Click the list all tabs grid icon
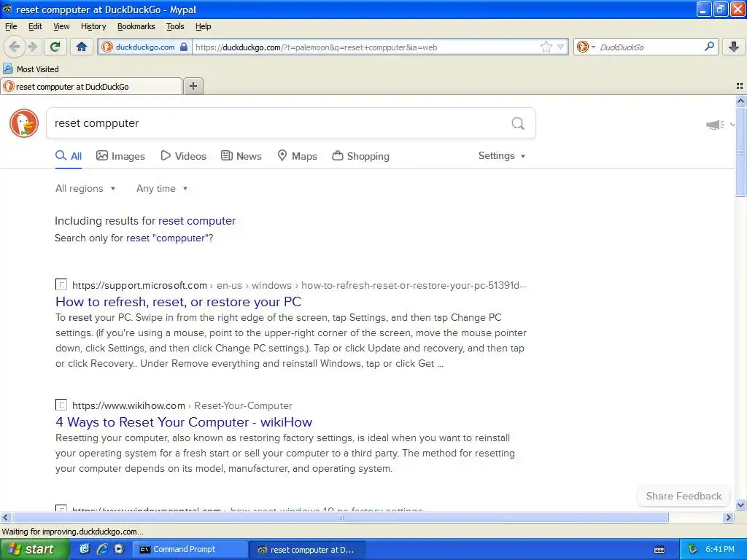This screenshot has width=747, height=560. click(x=740, y=86)
